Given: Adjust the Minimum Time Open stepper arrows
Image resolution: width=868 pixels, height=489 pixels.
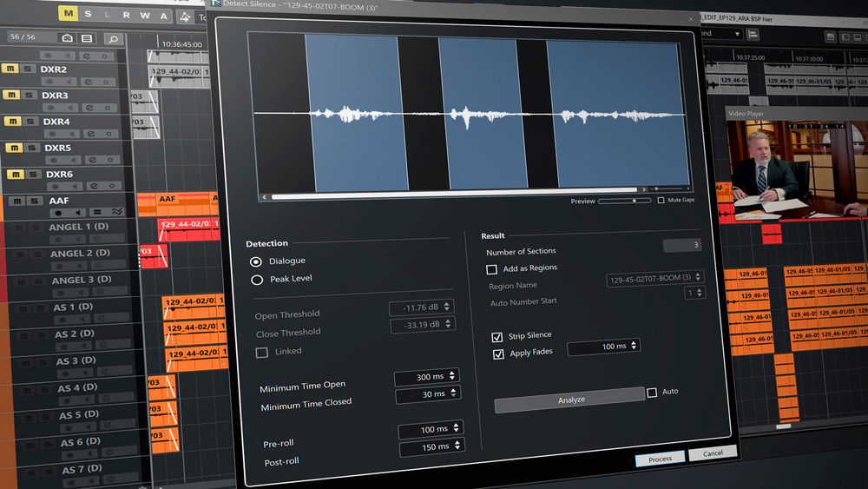Looking at the screenshot, I should pos(452,377).
